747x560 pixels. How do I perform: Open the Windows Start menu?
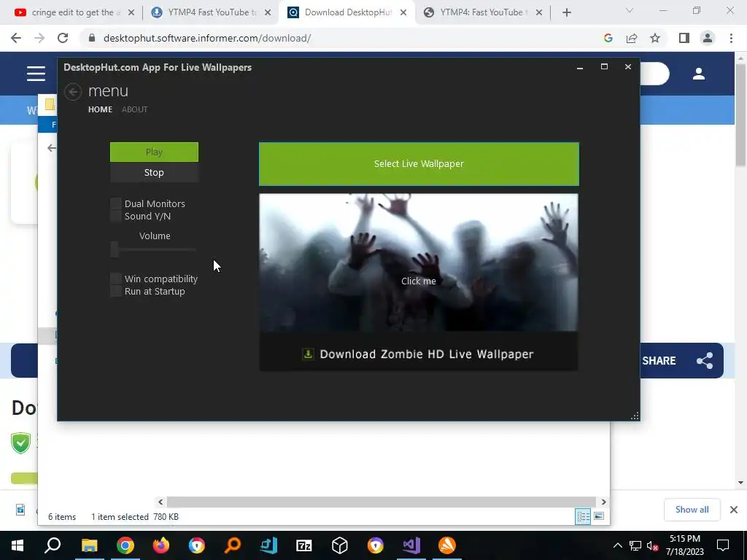tap(18, 545)
